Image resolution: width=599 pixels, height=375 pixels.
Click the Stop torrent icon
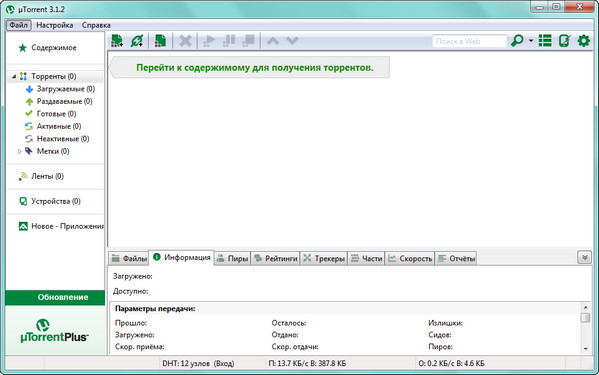(249, 40)
